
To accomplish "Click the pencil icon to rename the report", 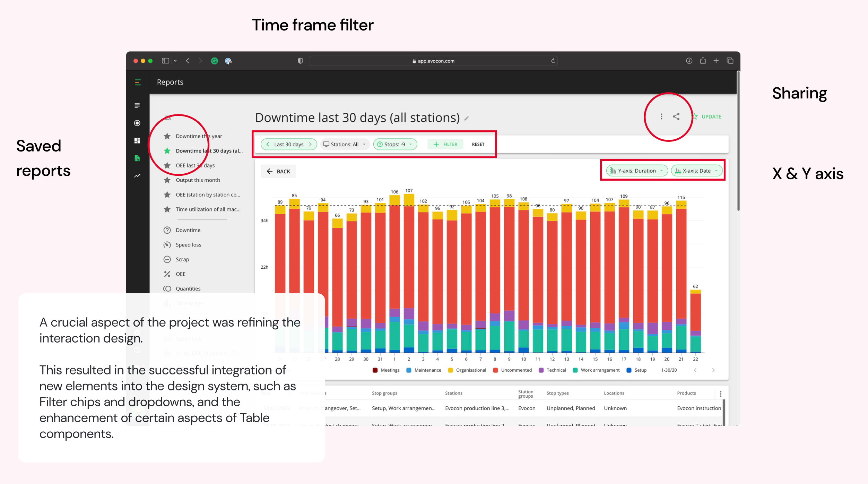I will pyautogui.click(x=467, y=119).
